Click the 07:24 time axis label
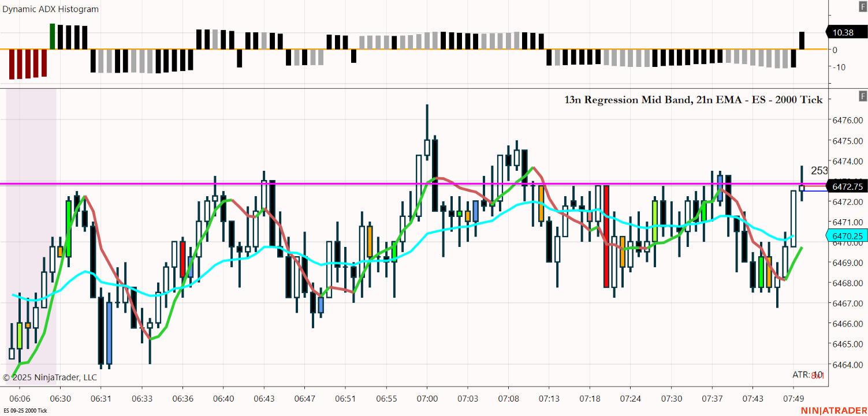This screenshot has height=416, width=868. coord(630,399)
